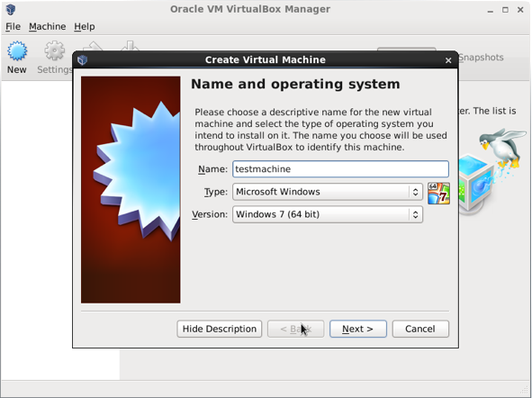Close the Create Virtual Machine dialog
532x398 pixels.
click(448, 60)
